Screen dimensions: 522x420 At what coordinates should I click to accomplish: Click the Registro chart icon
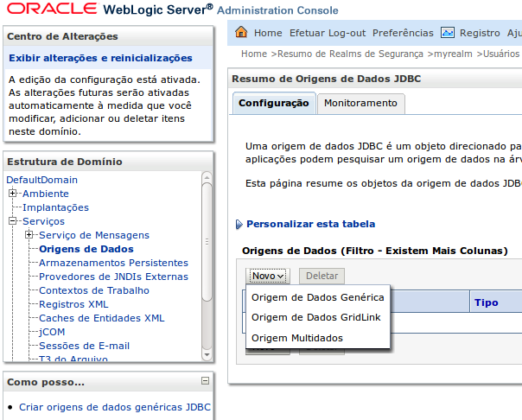point(448,33)
